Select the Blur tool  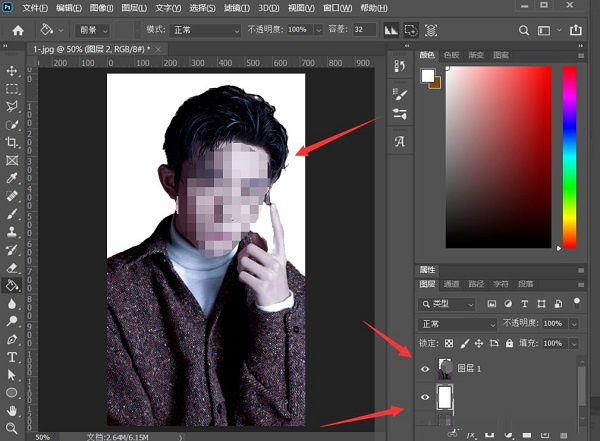11,303
